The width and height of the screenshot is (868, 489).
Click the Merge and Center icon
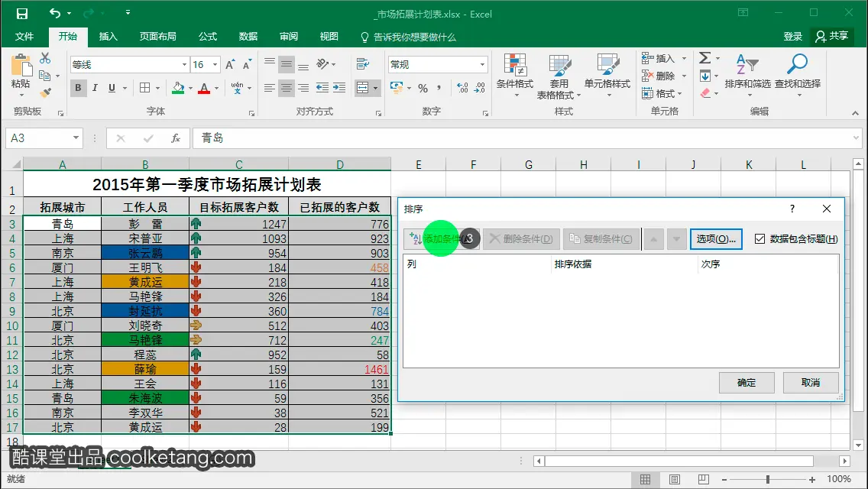coord(363,88)
